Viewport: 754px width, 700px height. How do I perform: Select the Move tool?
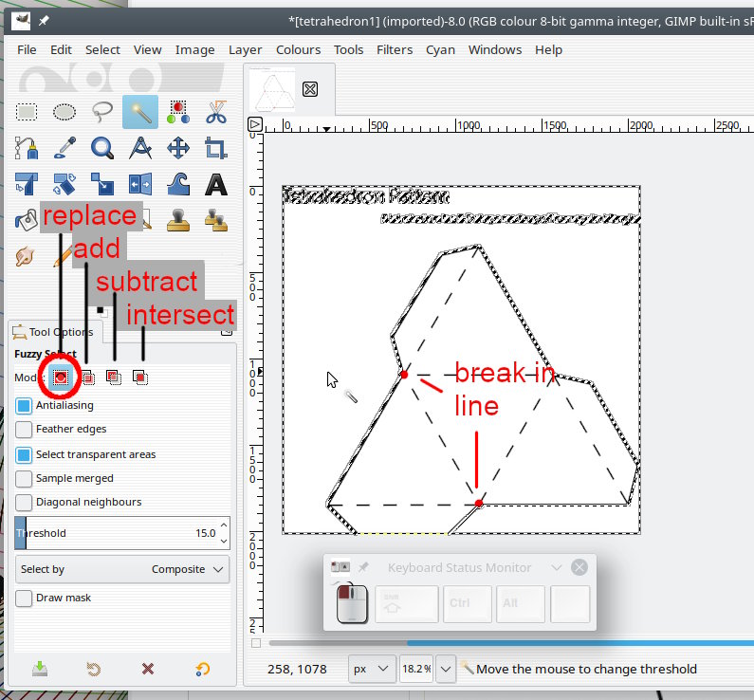pos(178,148)
